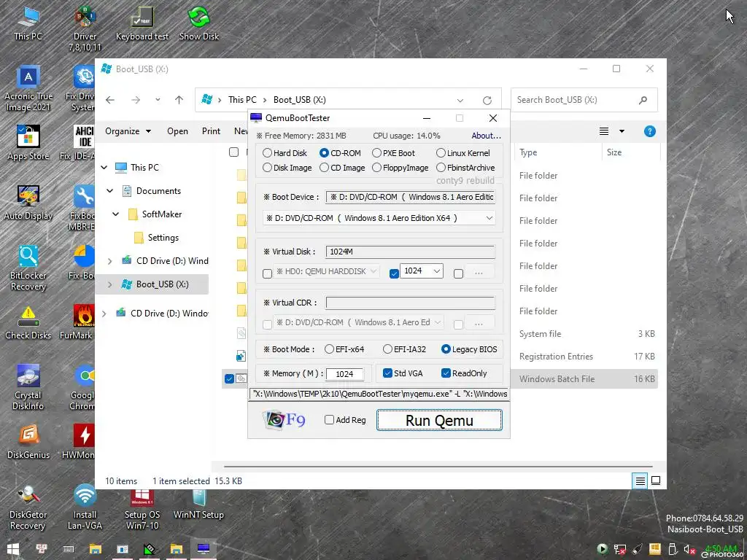
Task: Collapse the Documents tree node
Action: tap(110, 191)
